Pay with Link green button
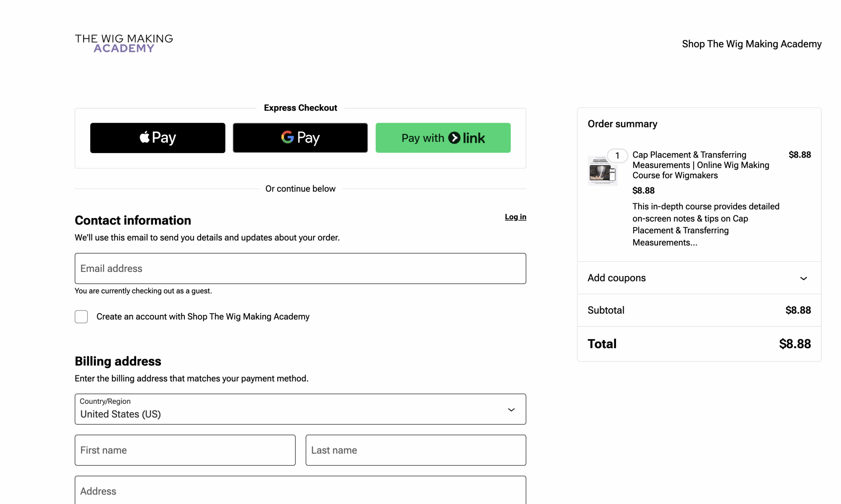 (x=443, y=138)
